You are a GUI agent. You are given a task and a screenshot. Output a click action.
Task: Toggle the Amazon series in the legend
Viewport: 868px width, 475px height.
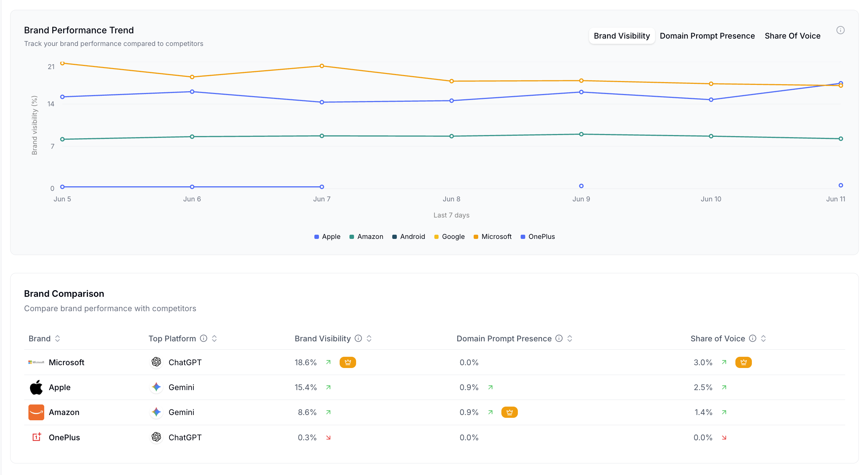coord(366,236)
